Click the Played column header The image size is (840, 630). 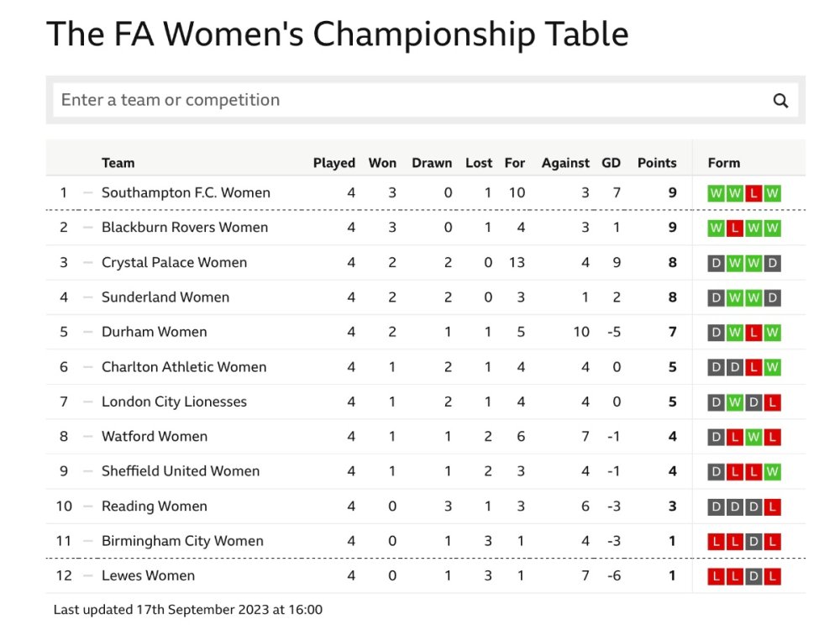click(333, 163)
